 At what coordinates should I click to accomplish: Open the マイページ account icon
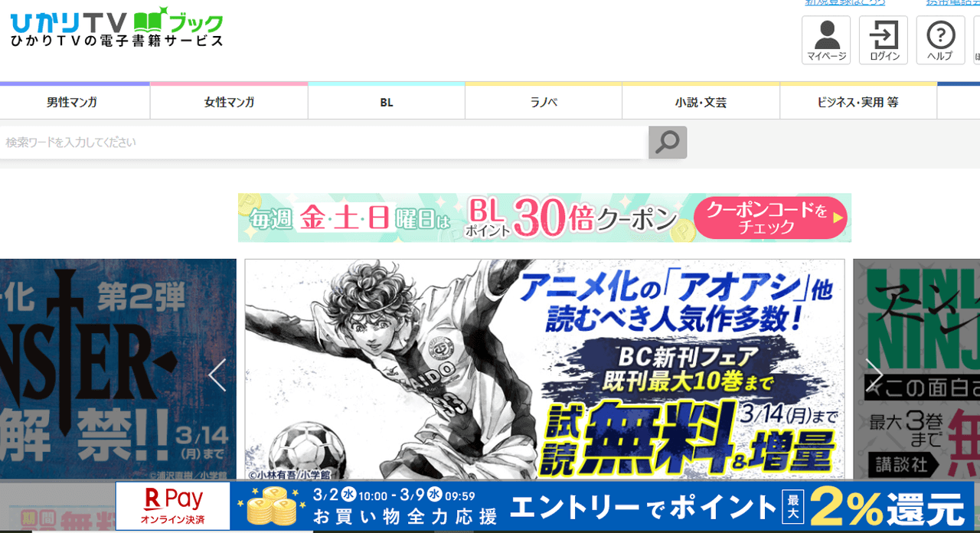tap(826, 40)
